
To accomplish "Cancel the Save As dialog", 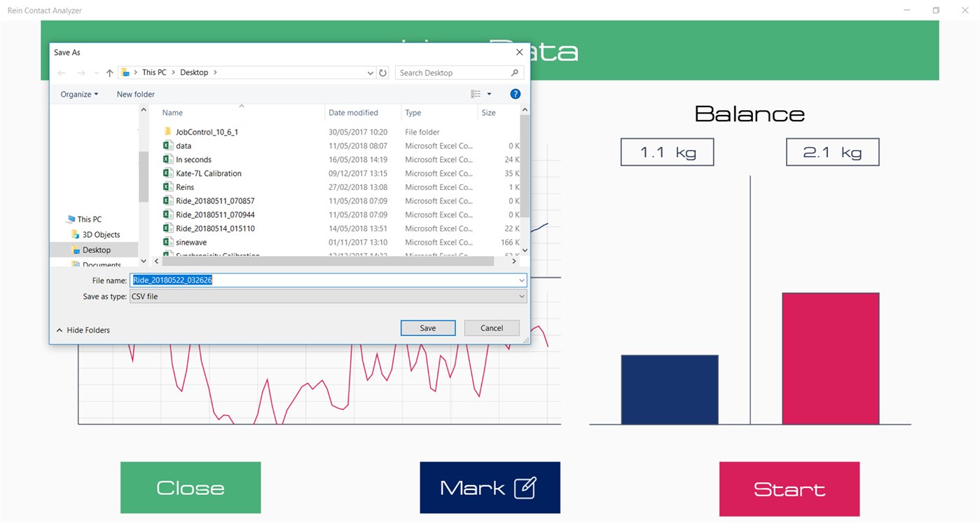I will pos(492,327).
